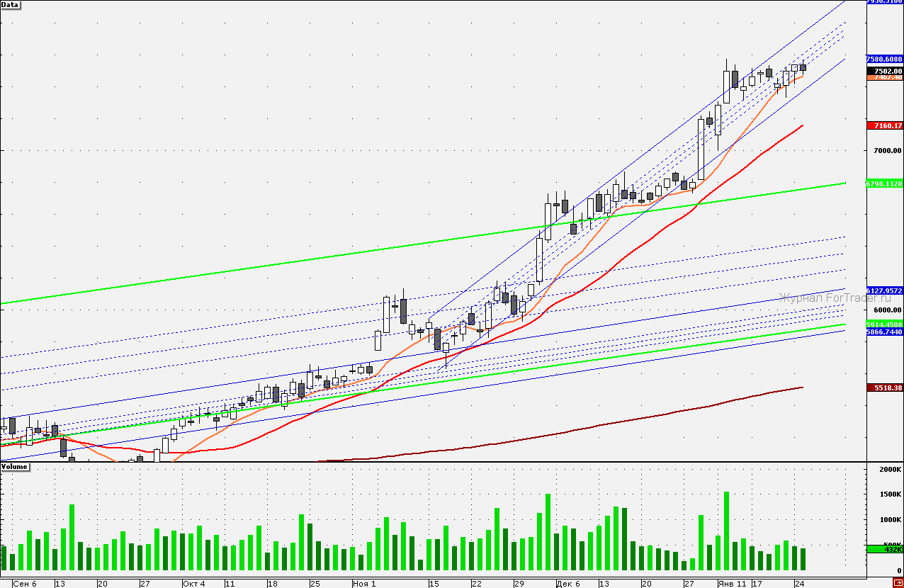Click the last dark candle on the price chart
The width and height of the screenshot is (904, 588).
pos(803,67)
